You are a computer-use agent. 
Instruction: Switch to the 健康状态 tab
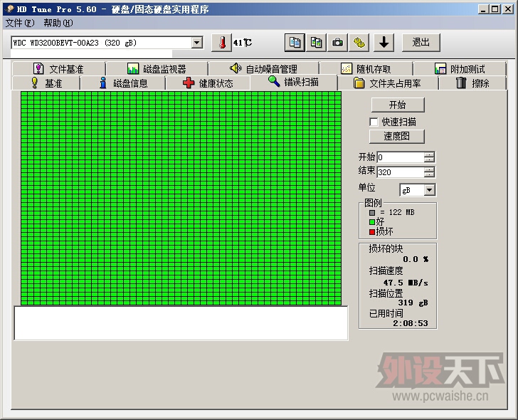click(208, 83)
